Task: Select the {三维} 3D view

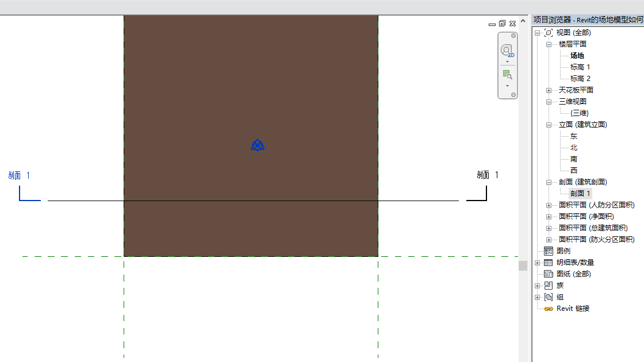Action: 580,113
